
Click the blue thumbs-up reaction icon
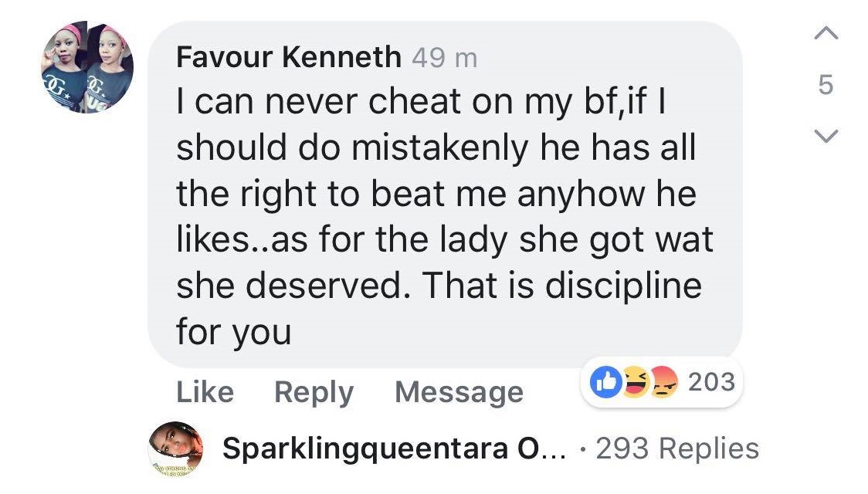(606, 382)
